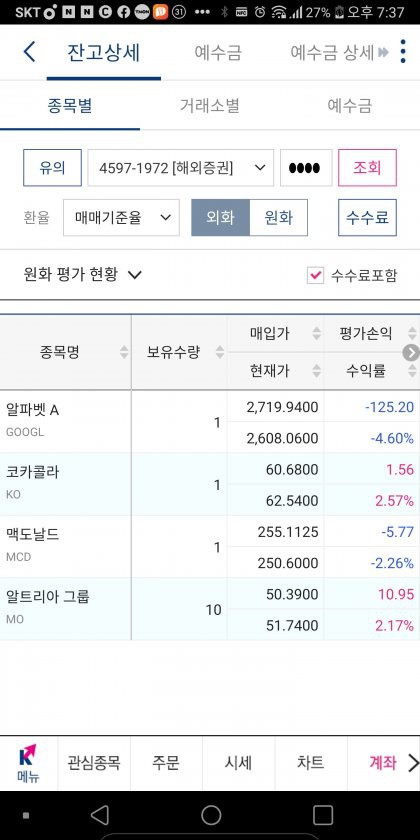Tap the Android home button
This screenshot has width=420, height=840.
pos(211,815)
